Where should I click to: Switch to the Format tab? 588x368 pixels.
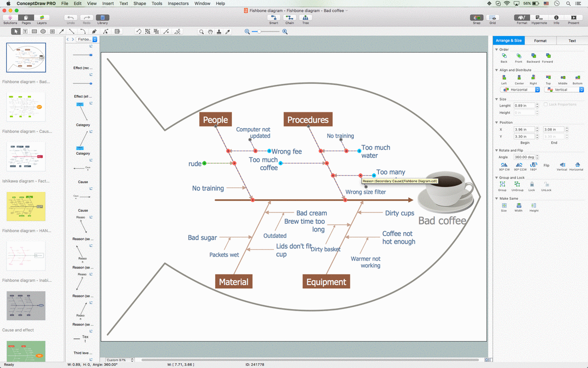click(540, 41)
